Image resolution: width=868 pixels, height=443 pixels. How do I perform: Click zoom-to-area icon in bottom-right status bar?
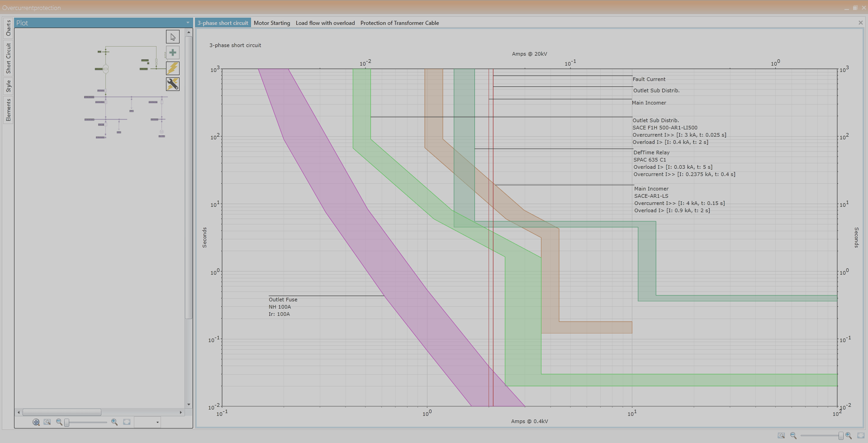point(781,435)
